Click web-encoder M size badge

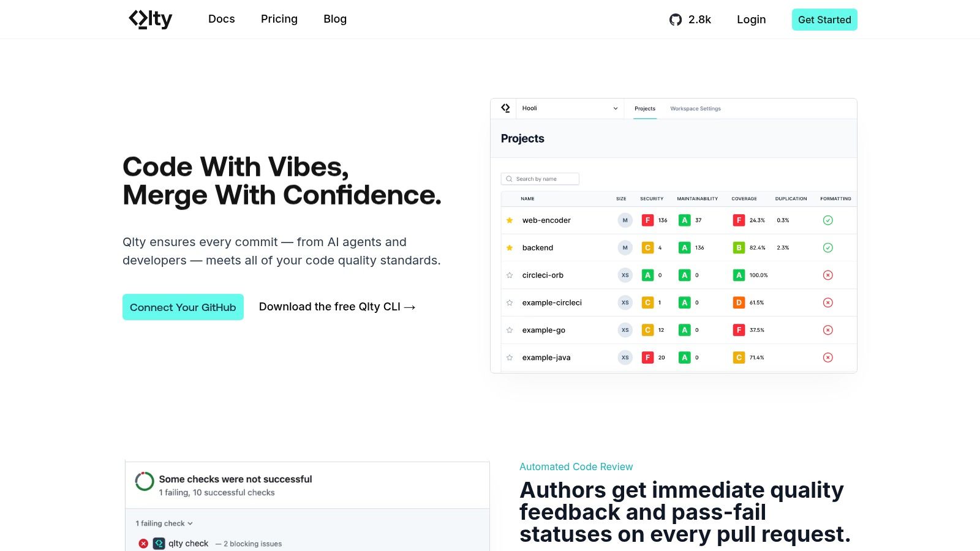[625, 220]
